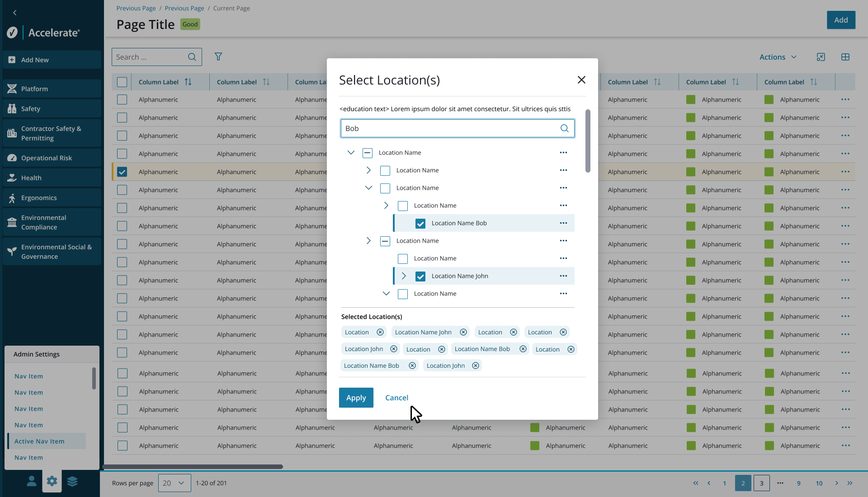Click the filter funnel icon
Screen dimensions: 868x497
(218, 56)
